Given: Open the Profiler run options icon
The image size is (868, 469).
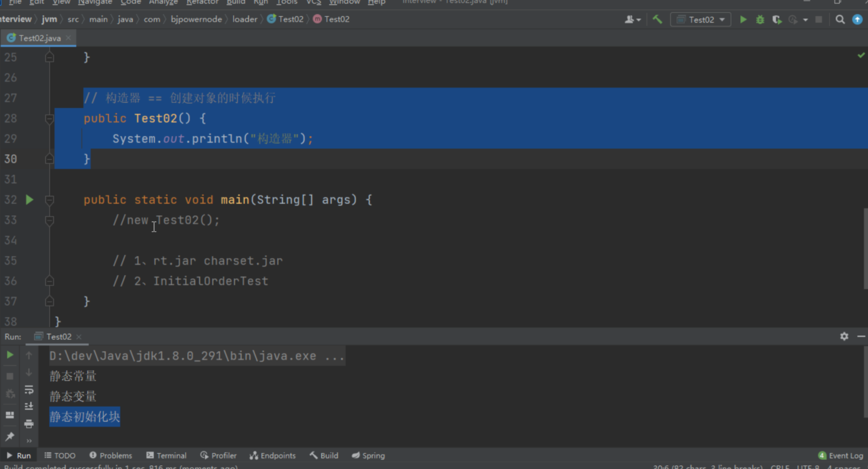Looking at the screenshot, I should coord(793,19).
